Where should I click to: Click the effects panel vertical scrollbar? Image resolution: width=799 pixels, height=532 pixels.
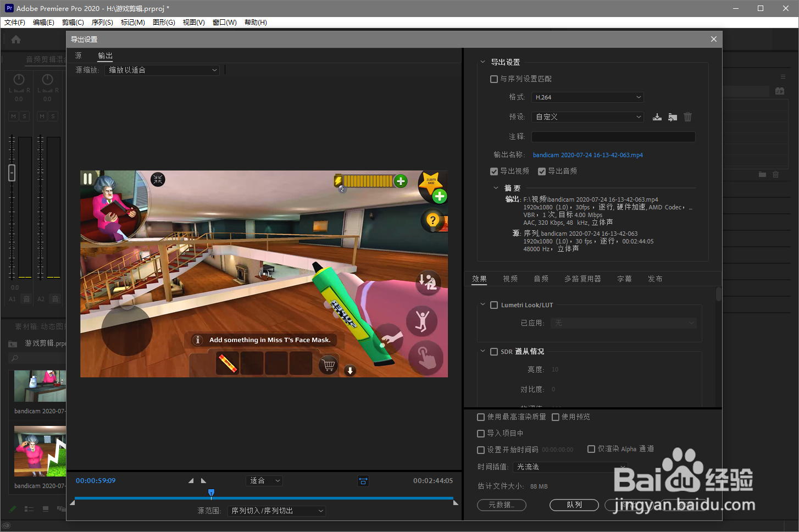(719, 294)
